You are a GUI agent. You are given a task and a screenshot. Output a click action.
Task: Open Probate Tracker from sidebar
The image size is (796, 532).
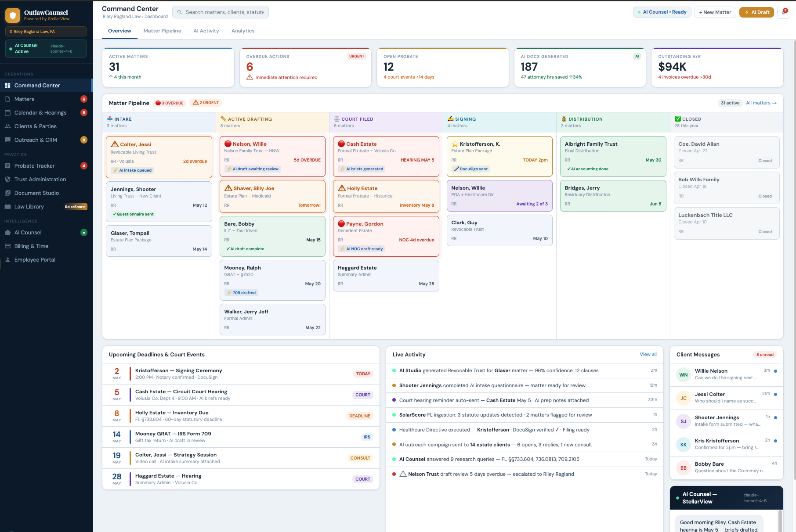tap(34, 166)
